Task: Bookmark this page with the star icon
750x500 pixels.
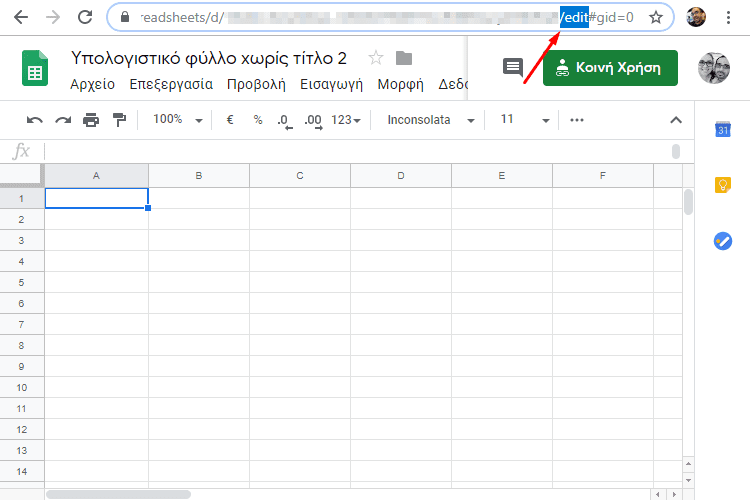Action: tap(656, 18)
